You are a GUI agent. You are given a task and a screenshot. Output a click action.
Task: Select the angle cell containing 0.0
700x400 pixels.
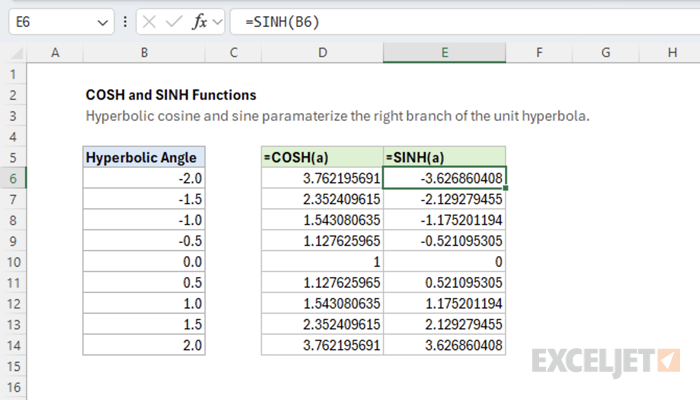tap(144, 262)
